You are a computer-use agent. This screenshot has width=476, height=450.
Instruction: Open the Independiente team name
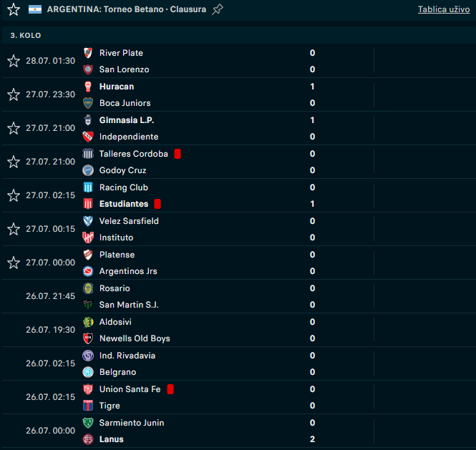click(x=129, y=137)
